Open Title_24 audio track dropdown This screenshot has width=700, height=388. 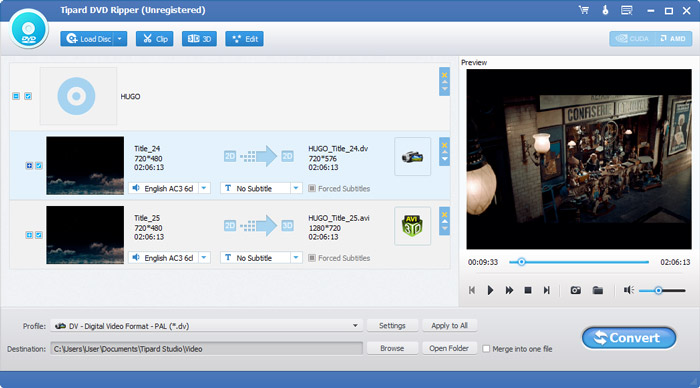tap(204, 188)
